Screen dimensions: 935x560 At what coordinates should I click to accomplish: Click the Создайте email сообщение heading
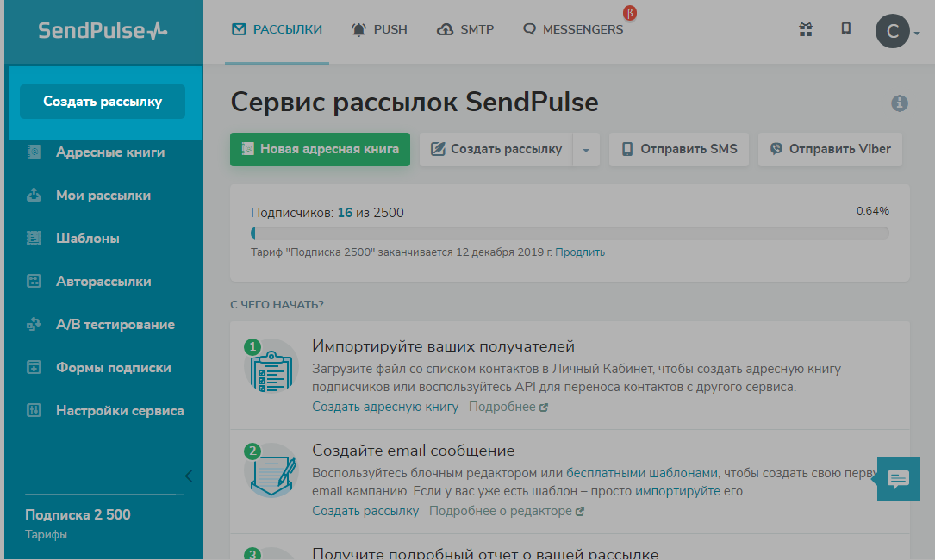(414, 451)
